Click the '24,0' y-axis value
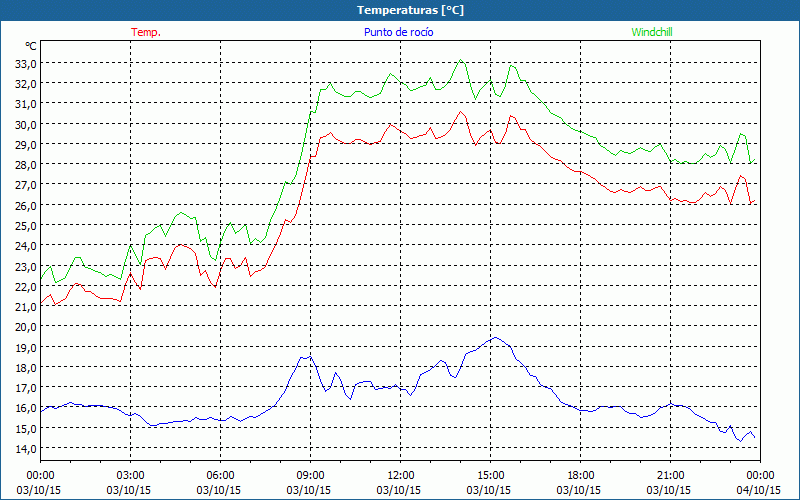 pyautogui.click(x=26, y=246)
